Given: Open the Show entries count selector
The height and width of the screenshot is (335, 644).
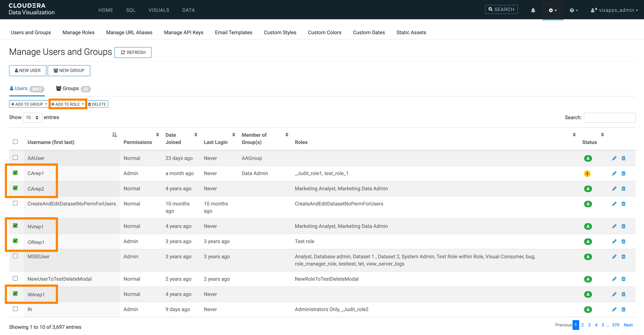Looking at the screenshot, I should pos(32,118).
